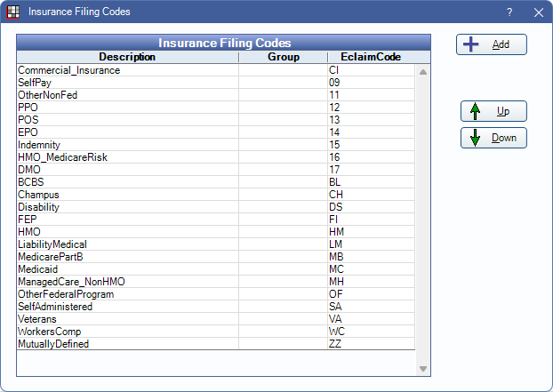Click the EclaimCode column header
553x392 pixels.
pyautogui.click(x=371, y=57)
